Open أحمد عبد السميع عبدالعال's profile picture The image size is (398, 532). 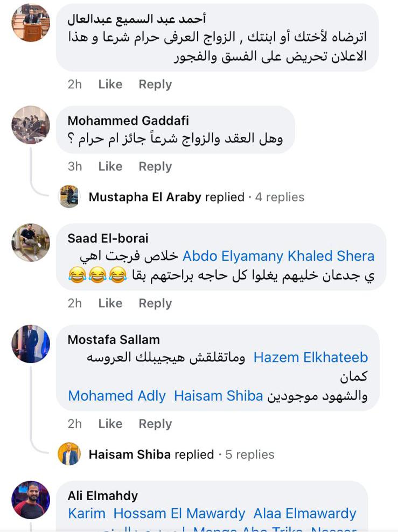pyautogui.click(x=31, y=23)
